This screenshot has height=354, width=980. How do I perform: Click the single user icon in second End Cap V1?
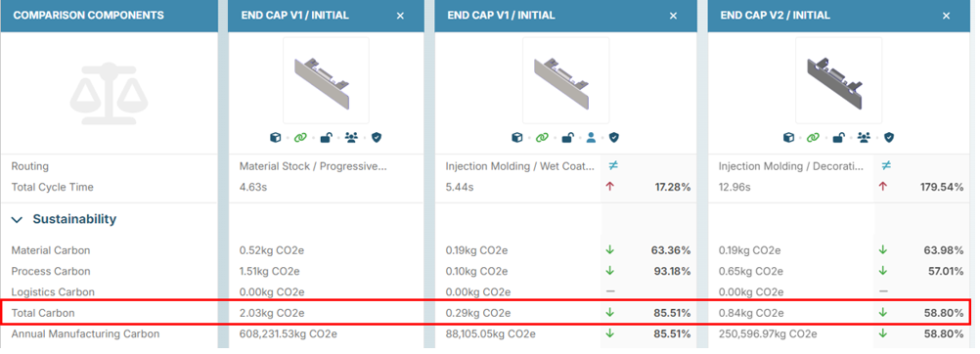coord(591,138)
